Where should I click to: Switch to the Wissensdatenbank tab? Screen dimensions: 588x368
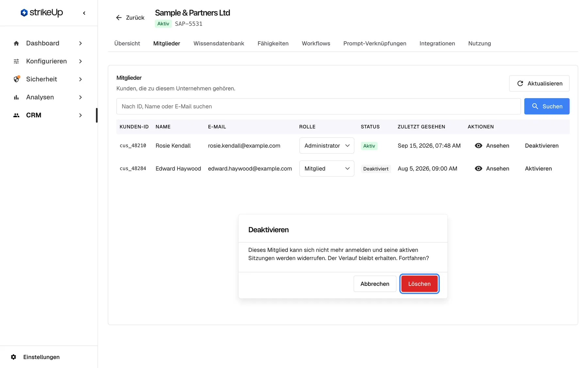click(219, 44)
